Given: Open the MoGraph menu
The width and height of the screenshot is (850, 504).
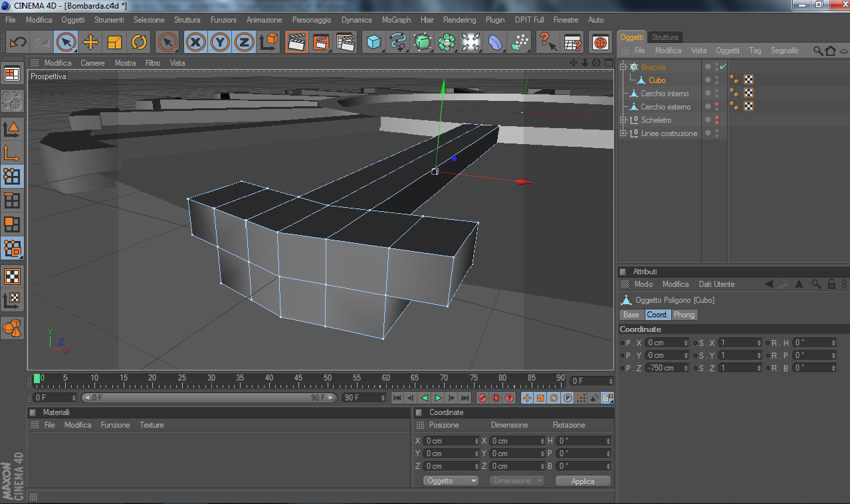Looking at the screenshot, I should pos(396,20).
